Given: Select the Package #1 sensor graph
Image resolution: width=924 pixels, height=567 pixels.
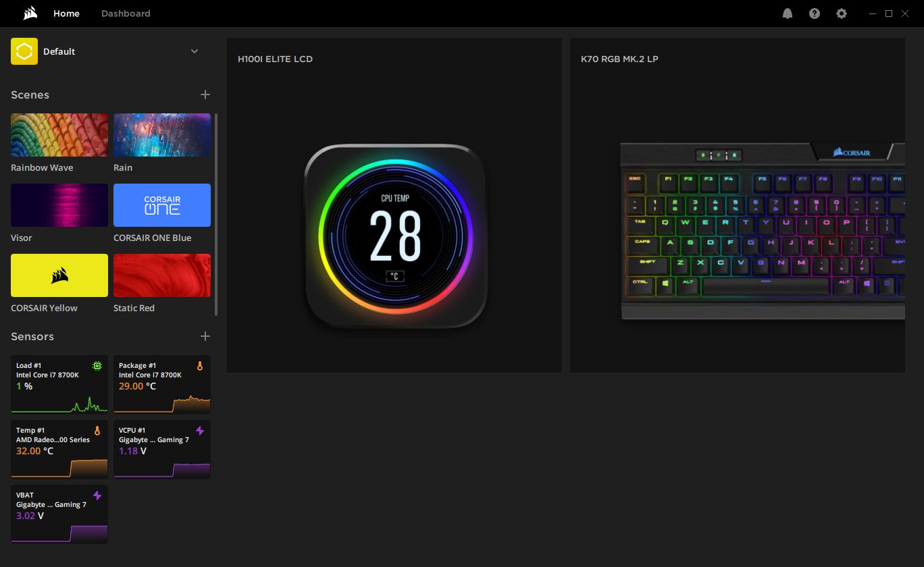Looking at the screenshot, I should tap(162, 404).
